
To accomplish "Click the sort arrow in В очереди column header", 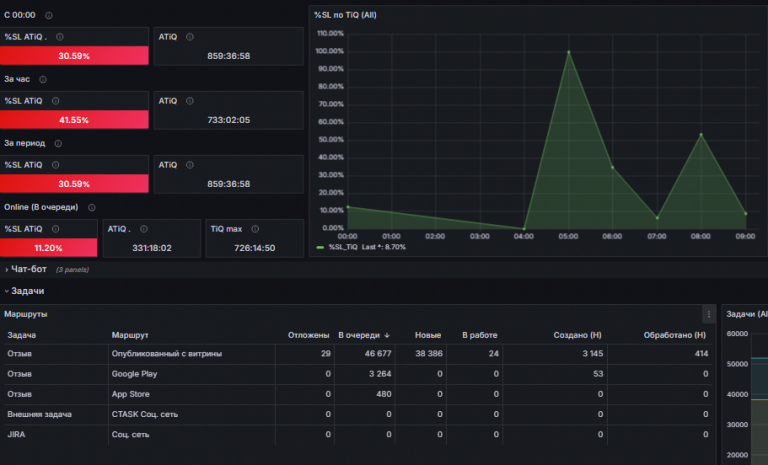I will click(387, 336).
